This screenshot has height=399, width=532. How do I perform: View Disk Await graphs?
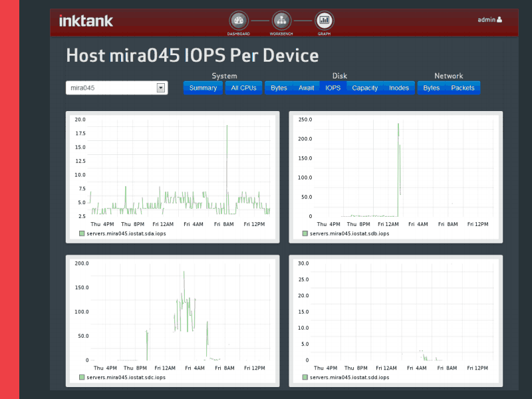coord(306,88)
